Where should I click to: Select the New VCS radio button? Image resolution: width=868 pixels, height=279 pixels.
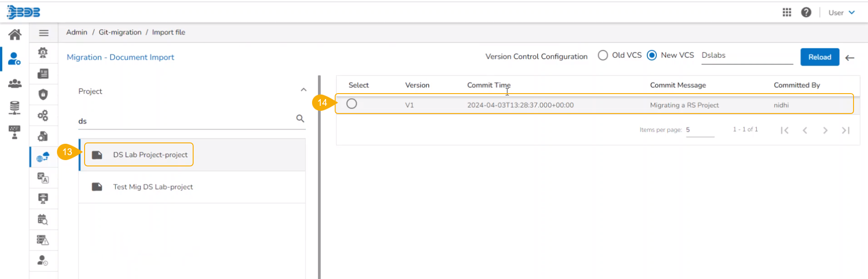click(652, 55)
